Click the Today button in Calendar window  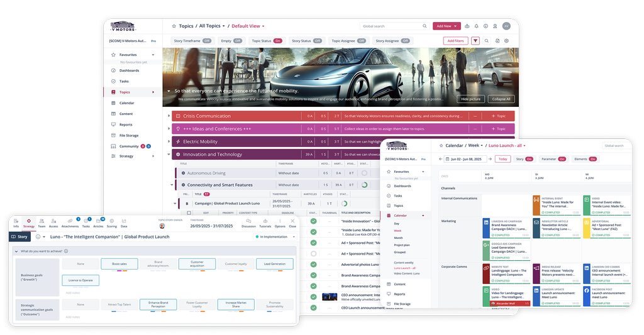(502, 159)
